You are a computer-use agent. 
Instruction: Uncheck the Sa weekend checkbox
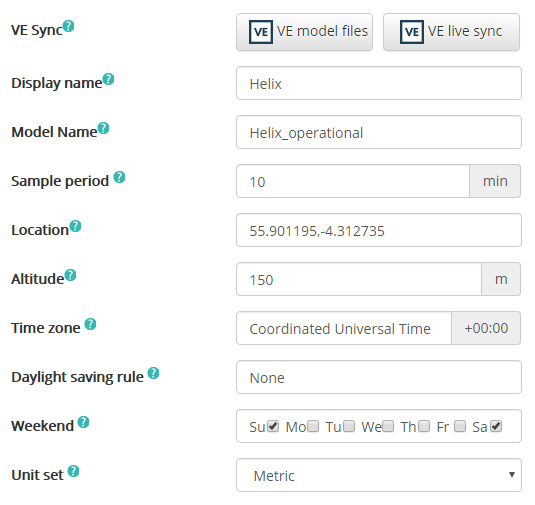(x=496, y=426)
